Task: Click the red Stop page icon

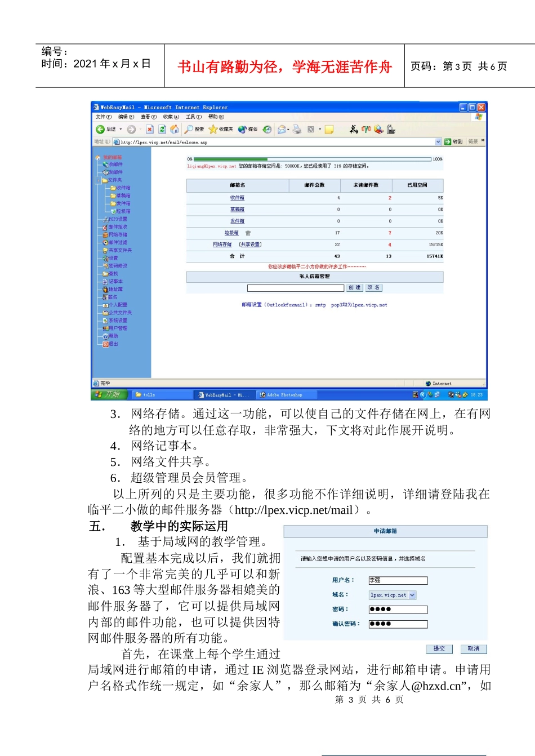Action: [150, 130]
